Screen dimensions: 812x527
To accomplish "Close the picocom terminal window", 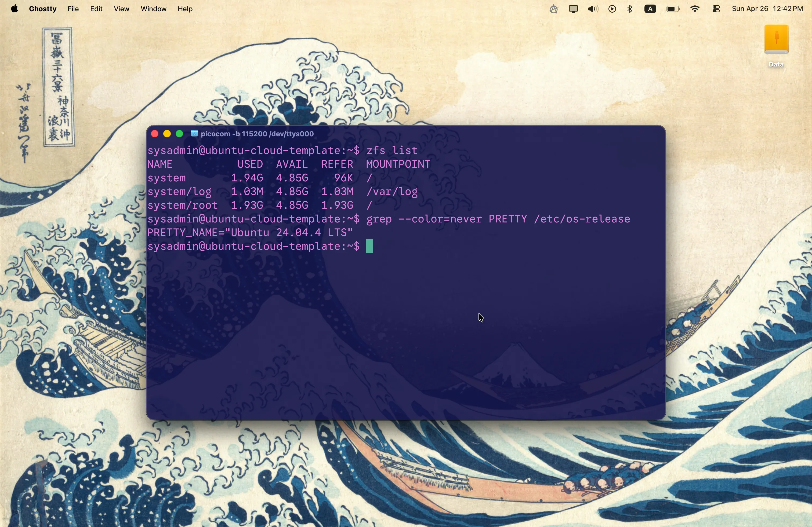I will 155,134.
